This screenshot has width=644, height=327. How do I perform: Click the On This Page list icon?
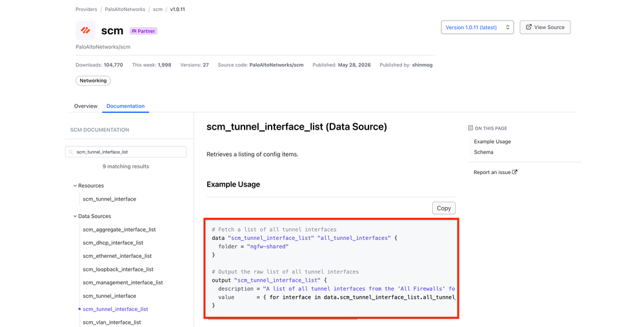click(x=470, y=128)
